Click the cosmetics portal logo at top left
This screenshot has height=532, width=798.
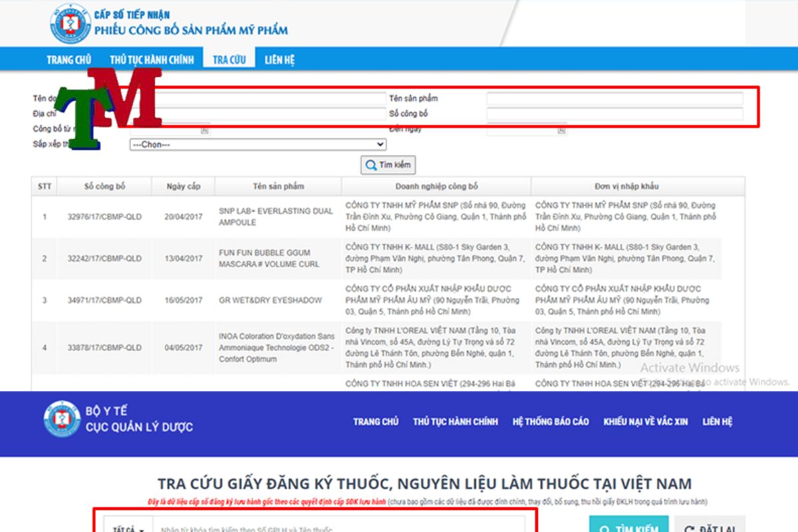tap(70, 23)
